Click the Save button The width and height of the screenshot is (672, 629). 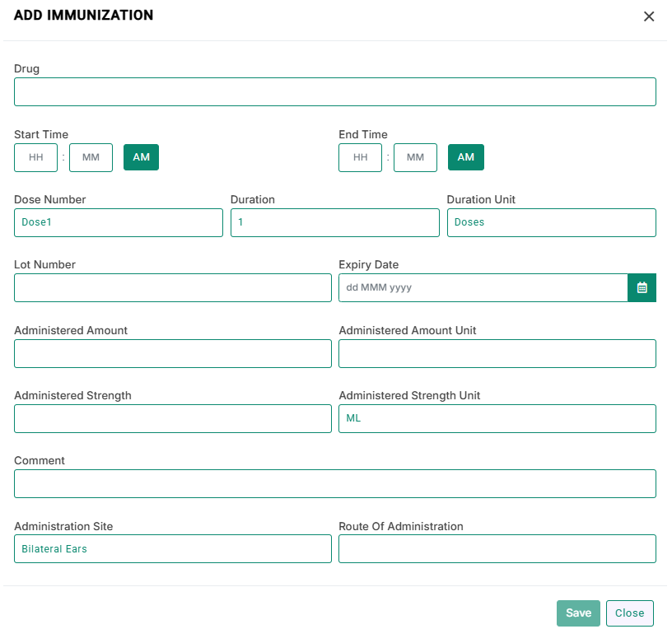[578, 613]
